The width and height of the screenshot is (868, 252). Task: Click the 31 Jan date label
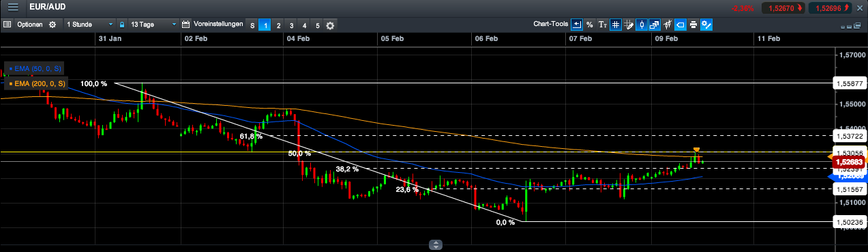[110, 40]
